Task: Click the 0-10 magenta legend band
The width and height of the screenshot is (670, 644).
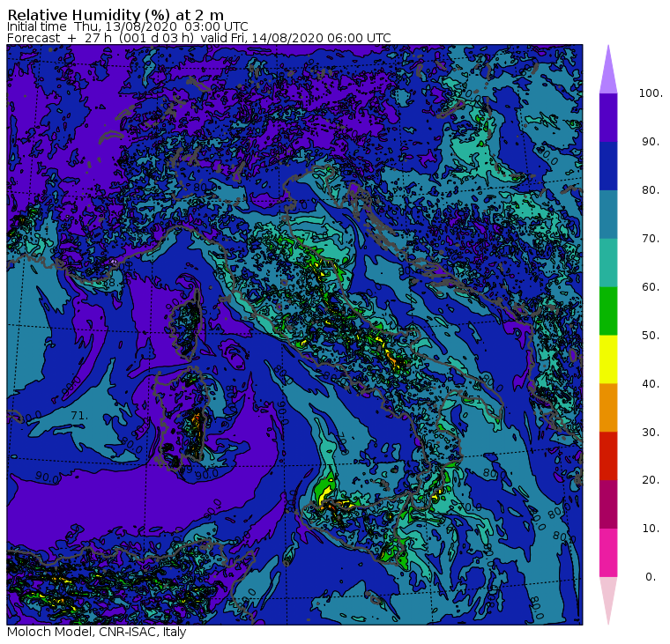Action: coord(608,553)
